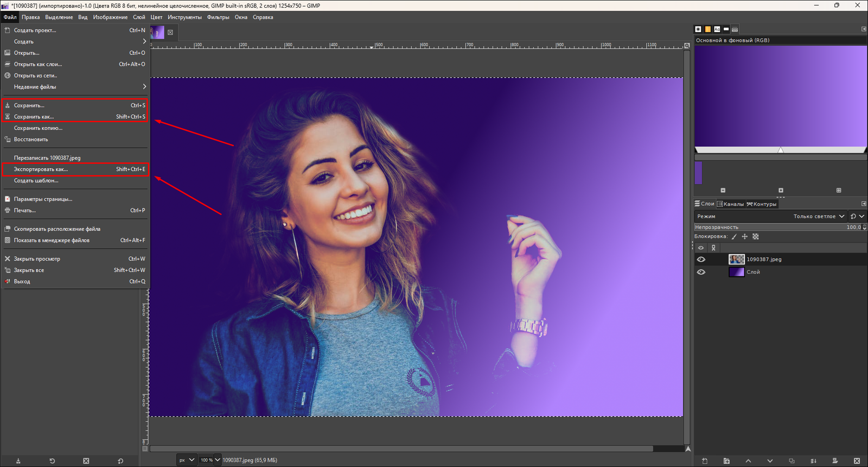
Task: Hide the Слой layer via eye icon
Action: (701, 272)
